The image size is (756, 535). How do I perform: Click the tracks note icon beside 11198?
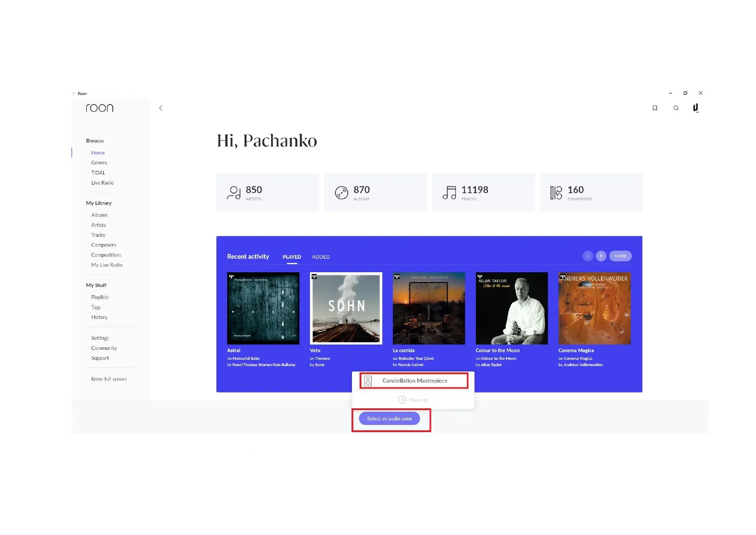click(449, 193)
